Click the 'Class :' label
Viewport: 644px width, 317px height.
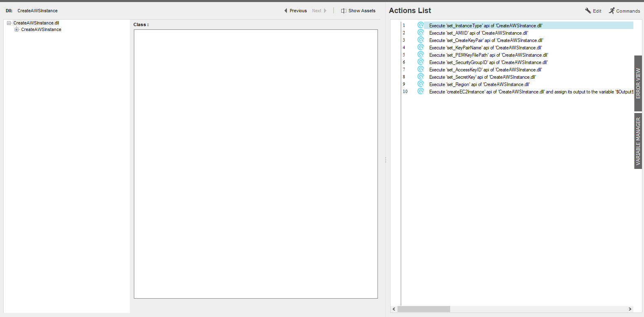[x=141, y=24]
